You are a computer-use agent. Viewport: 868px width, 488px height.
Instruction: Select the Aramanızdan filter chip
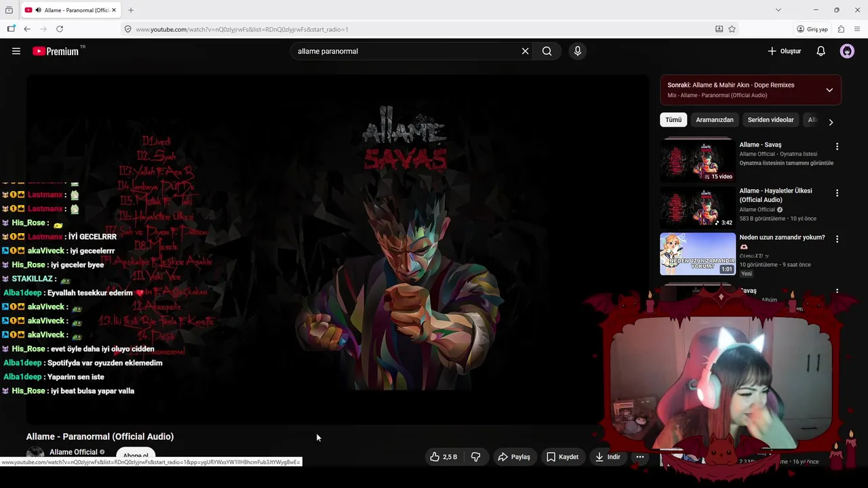click(715, 120)
